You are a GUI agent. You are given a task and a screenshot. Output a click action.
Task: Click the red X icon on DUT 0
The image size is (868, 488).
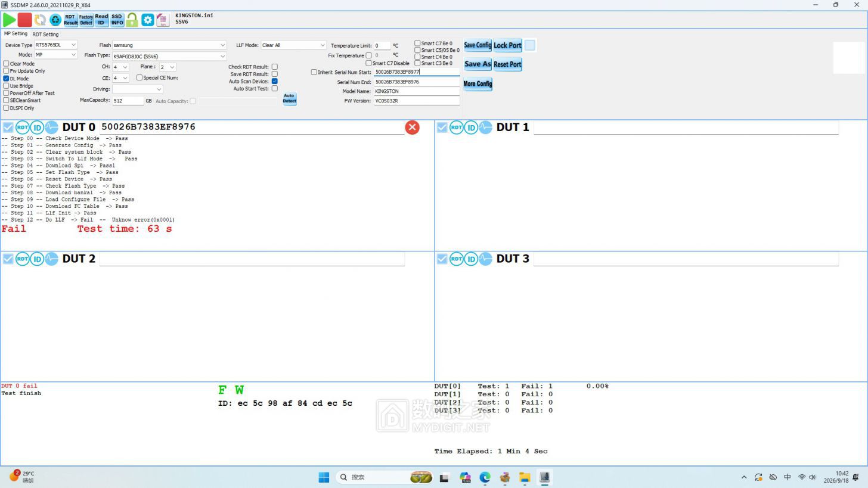(412, 127)
